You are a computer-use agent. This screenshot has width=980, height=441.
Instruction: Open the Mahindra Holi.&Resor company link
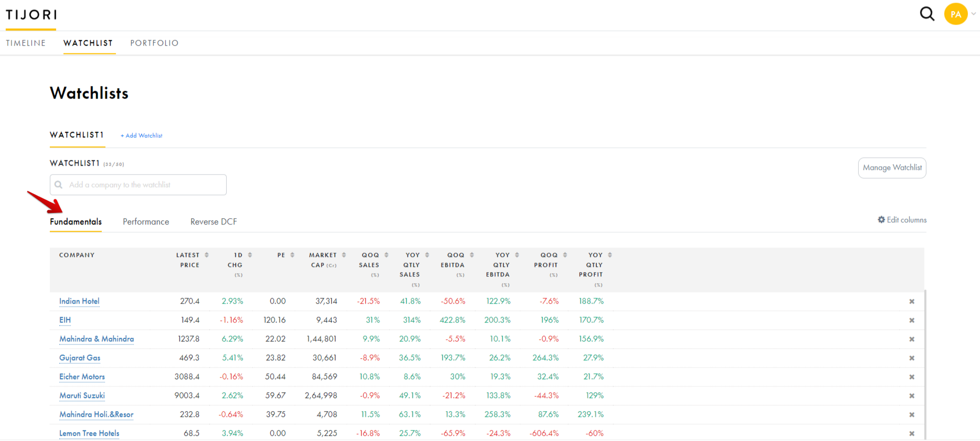97,414
